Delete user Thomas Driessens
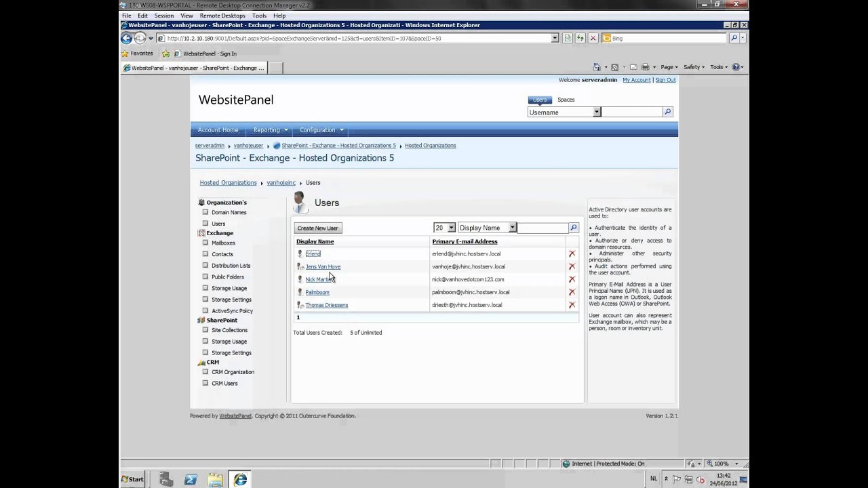The height and width of the screenshot is (488, 868). click(x=572, y=305)
